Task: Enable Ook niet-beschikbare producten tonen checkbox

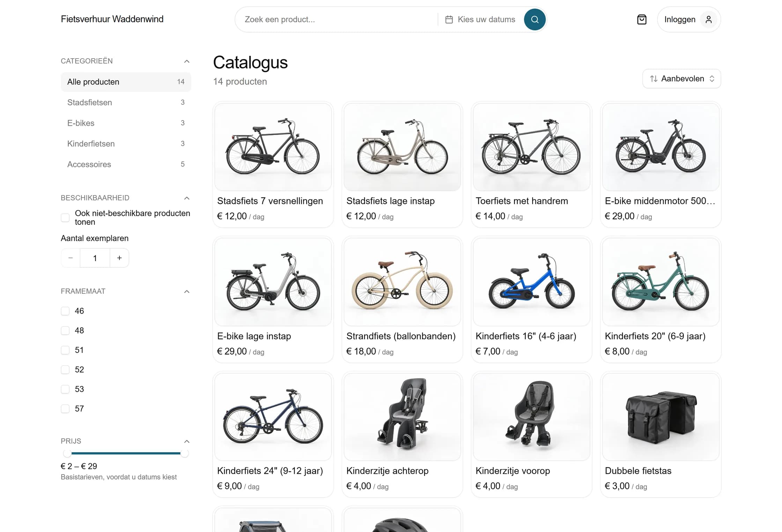Action: pyautogui.click(x=65, y=217)
